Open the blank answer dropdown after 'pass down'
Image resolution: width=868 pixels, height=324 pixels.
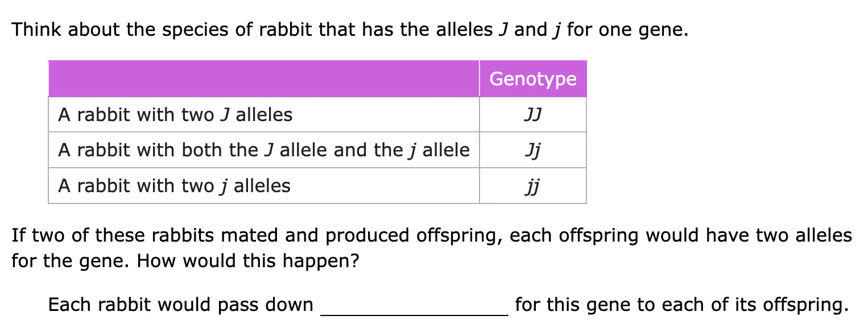pos(415,306)
